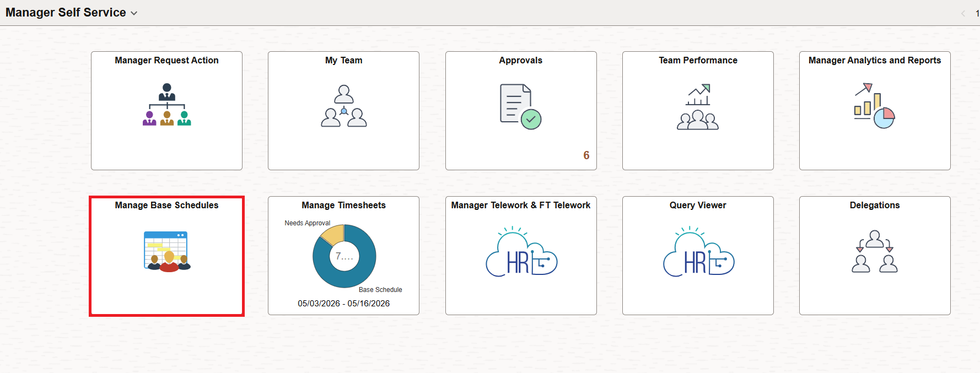Open the Delegations people-arrows icon
This screenshot has width=980, height=373.
pos(875,251)
